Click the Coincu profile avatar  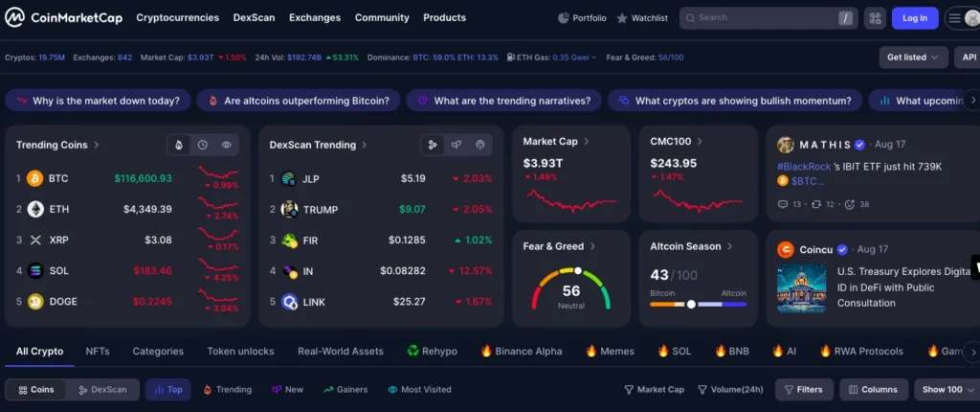[x=786, y=250]
